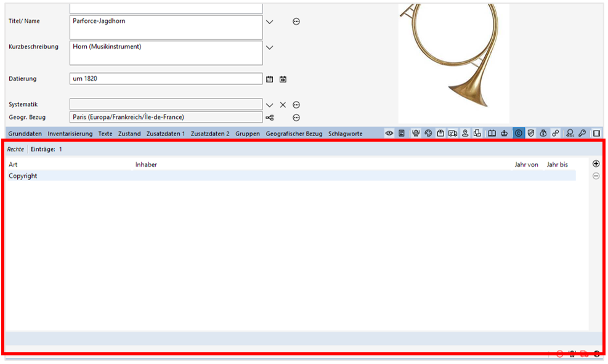Open the calendar picker beside Datierung
This screenshot has height=364, width=608.
[271, 79]
